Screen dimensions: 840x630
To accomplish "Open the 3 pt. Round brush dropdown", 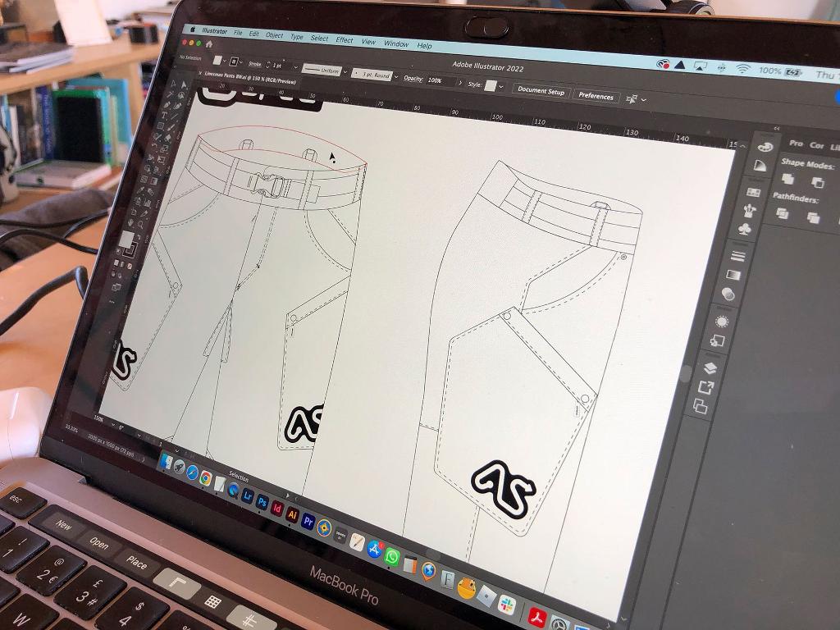I will [396, 77].
